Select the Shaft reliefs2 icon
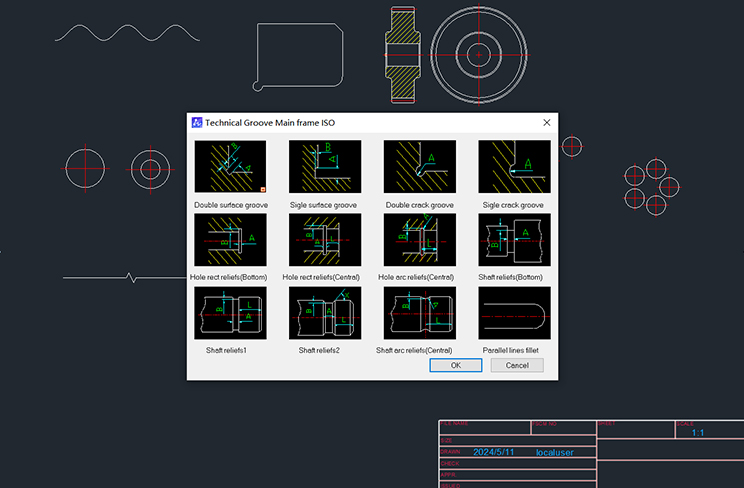The image size is (744, 488). (325, 313)
